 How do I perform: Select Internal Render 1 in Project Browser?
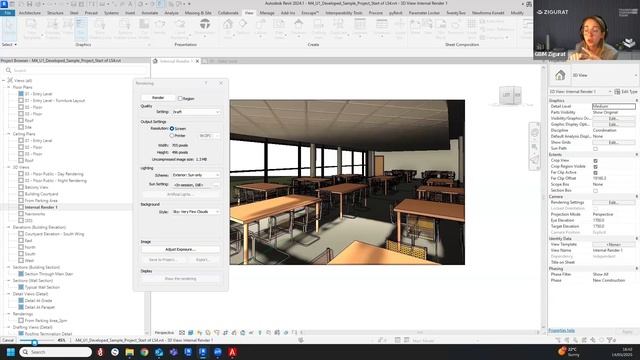coord(41,207)
